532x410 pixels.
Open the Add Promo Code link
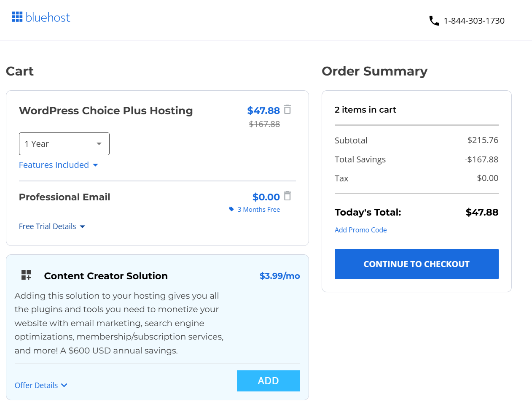[x=360, y=230]
